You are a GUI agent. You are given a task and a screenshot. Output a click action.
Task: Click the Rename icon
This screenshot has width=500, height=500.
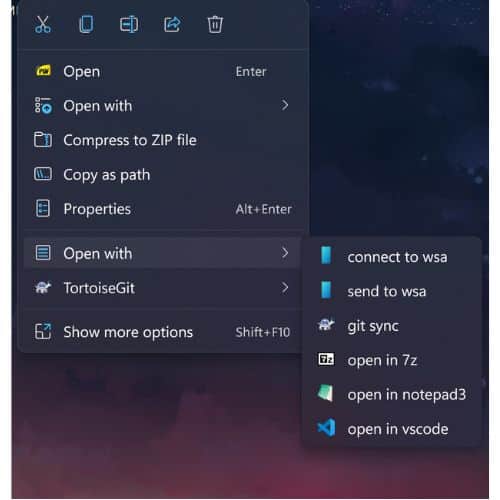coord(129,25)
